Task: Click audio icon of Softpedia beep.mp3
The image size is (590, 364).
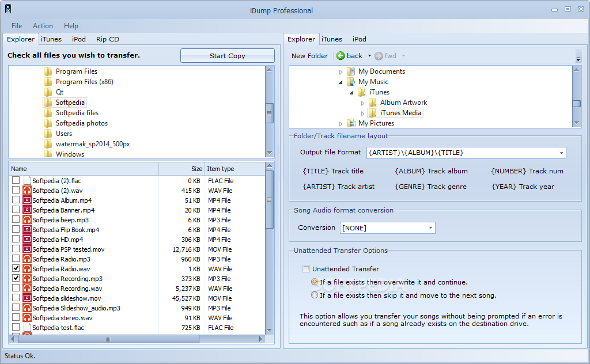Action: coord(27,220)
